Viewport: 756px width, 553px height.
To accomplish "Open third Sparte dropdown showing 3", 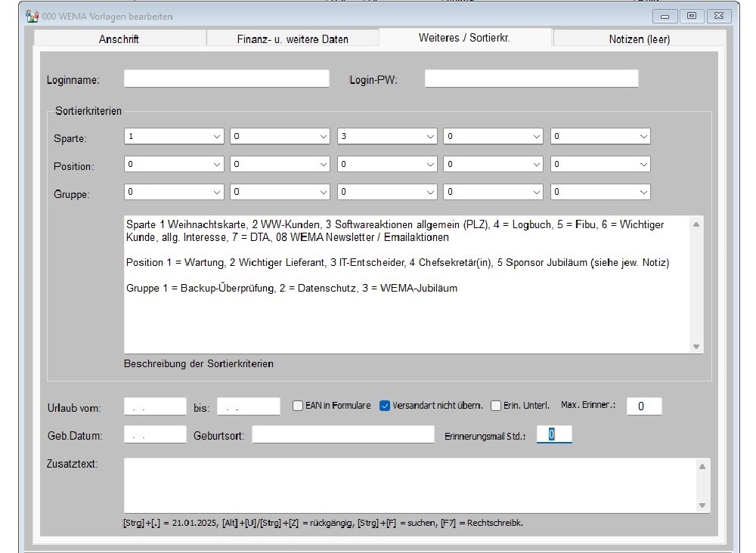I will point(387,136).
